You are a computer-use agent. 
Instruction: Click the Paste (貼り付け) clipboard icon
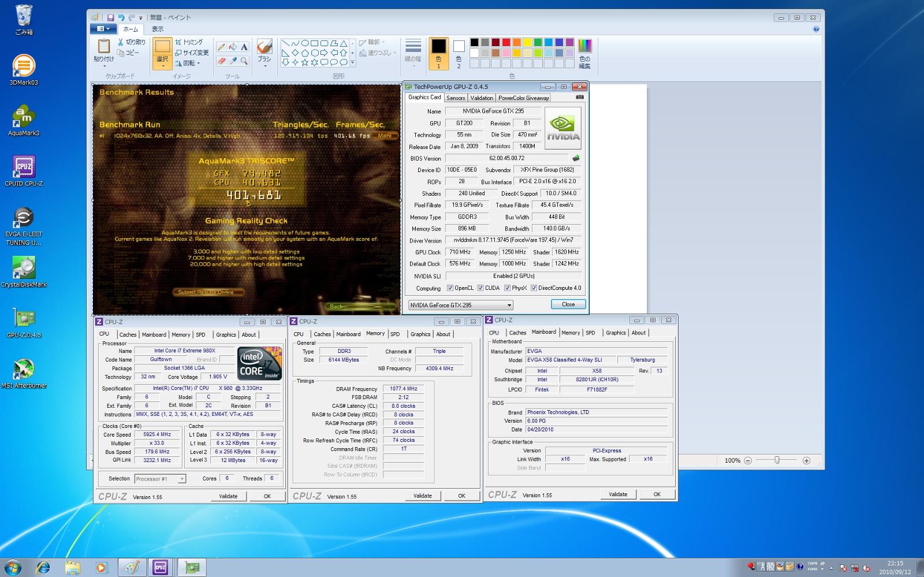(x=103, y=46)
